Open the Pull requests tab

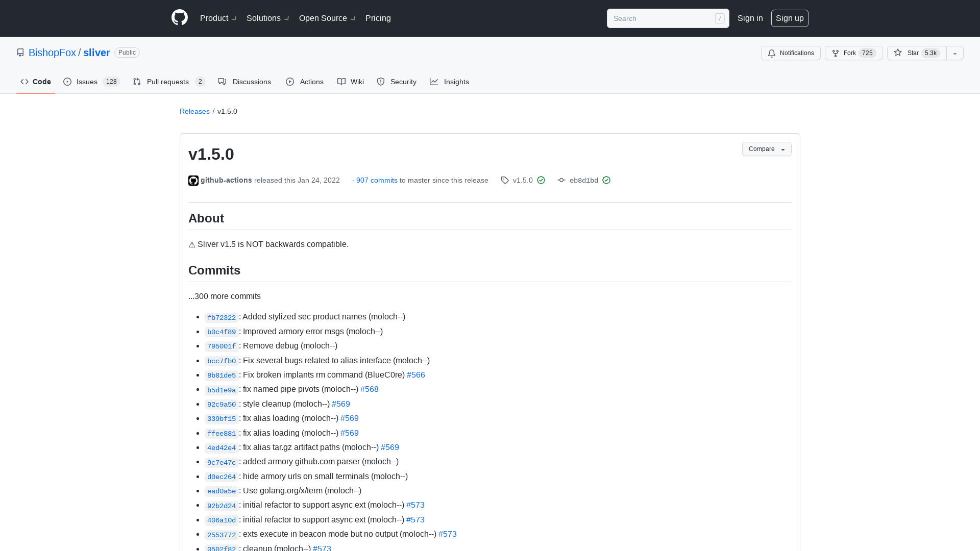[169, 82]
